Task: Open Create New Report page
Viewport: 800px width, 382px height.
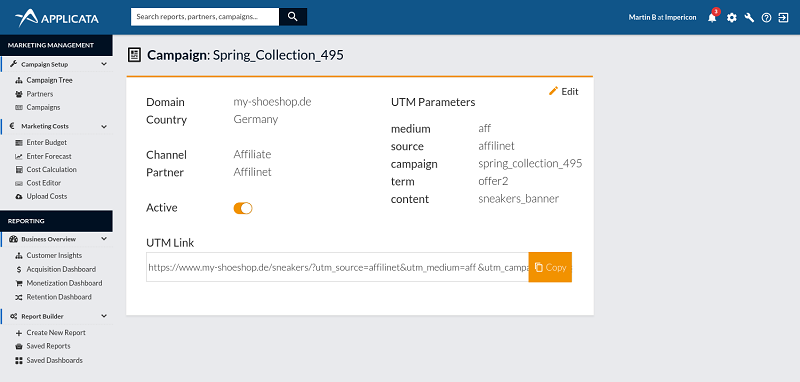Action: tap(56, 333)
